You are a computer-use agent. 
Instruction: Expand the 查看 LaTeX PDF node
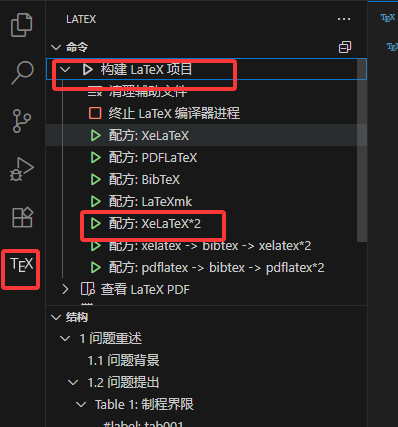65,289
